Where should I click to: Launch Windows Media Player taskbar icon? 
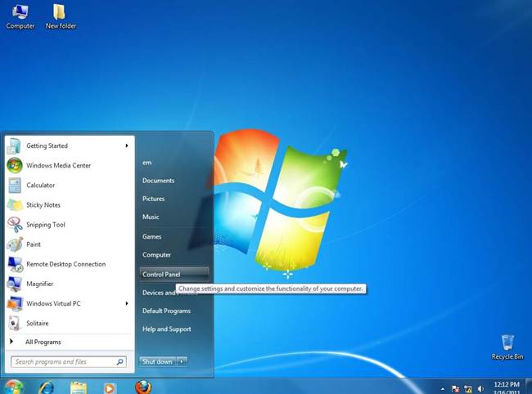[109, 388]
